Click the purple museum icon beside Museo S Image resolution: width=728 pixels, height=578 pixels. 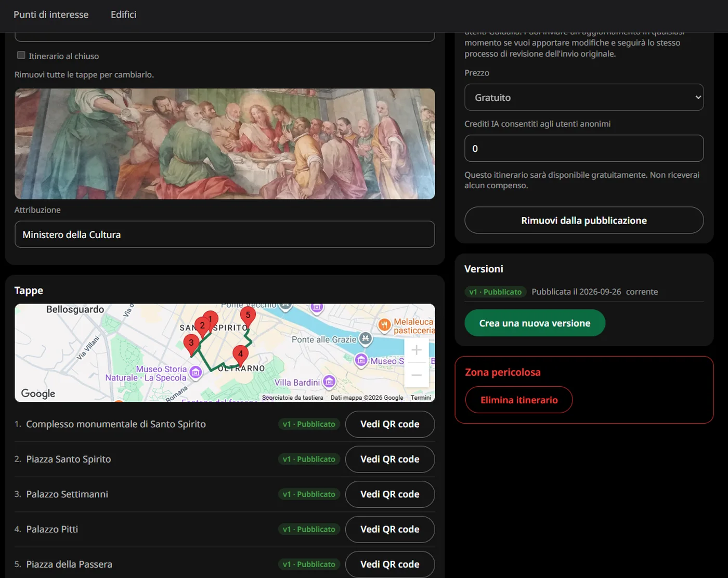click(x=361, y=360)
